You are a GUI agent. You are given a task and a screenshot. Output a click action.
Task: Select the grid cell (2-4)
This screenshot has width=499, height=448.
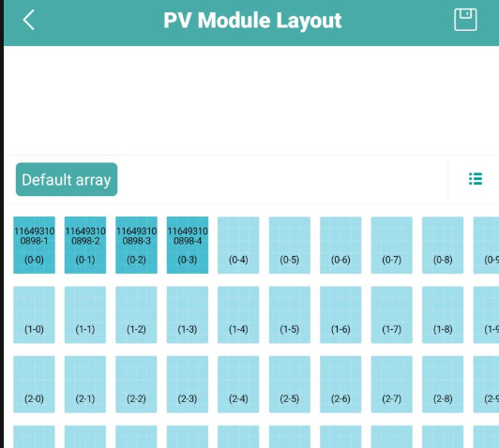point(238,384)
